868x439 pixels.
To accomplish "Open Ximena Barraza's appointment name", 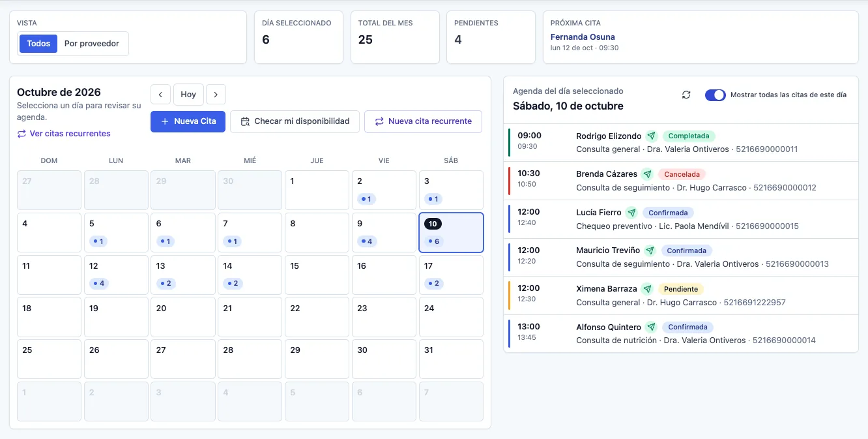I will [607, 289].
